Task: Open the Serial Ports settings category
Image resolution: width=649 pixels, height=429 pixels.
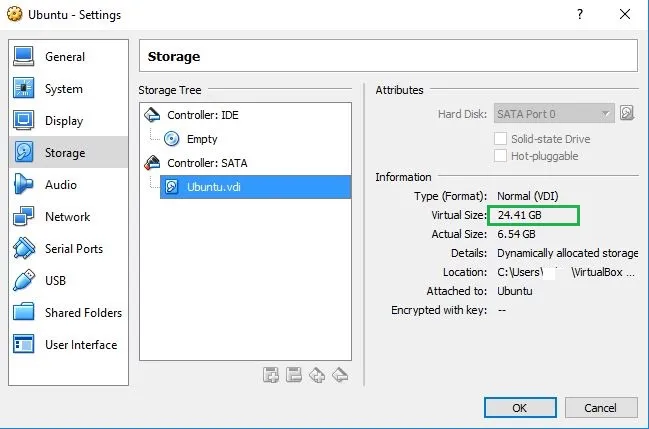Action: tap(68, 248)
